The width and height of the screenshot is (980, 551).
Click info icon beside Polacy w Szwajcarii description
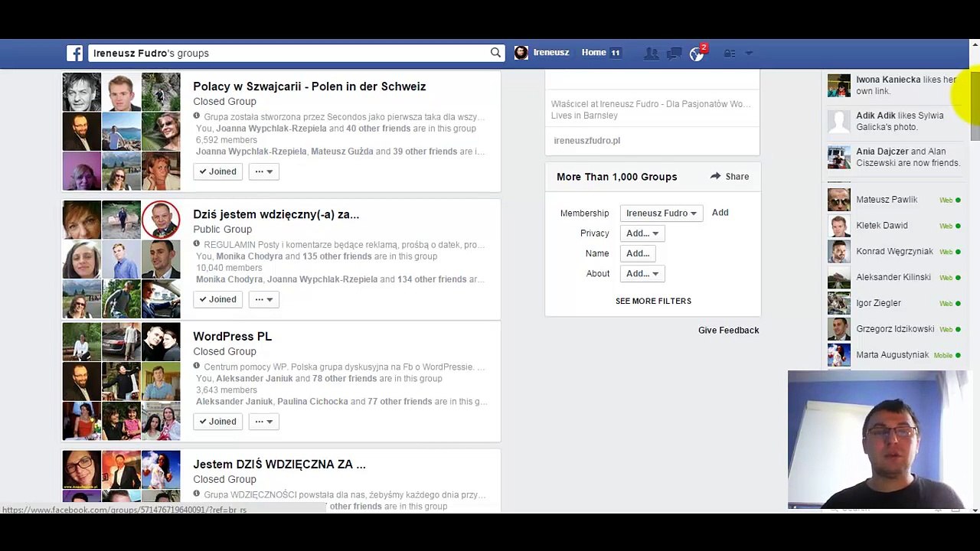click(x=197, y=116)
